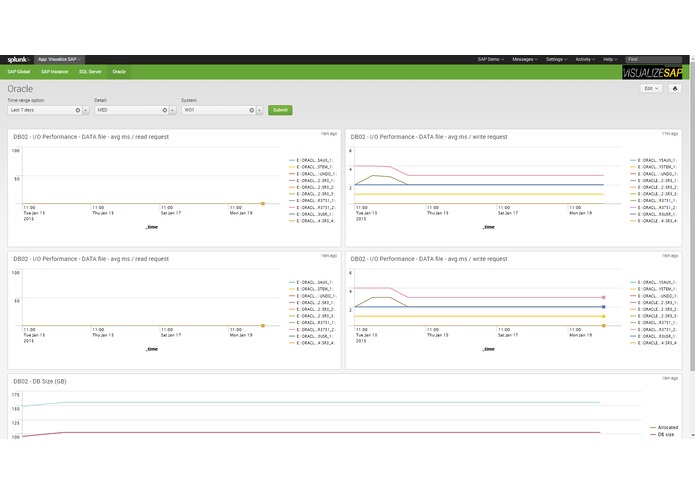Viewport: 695px width, 494px height.
Task: Toggle YSAUX_1 legend in upper write chart
Action: [x=653, y=160]
